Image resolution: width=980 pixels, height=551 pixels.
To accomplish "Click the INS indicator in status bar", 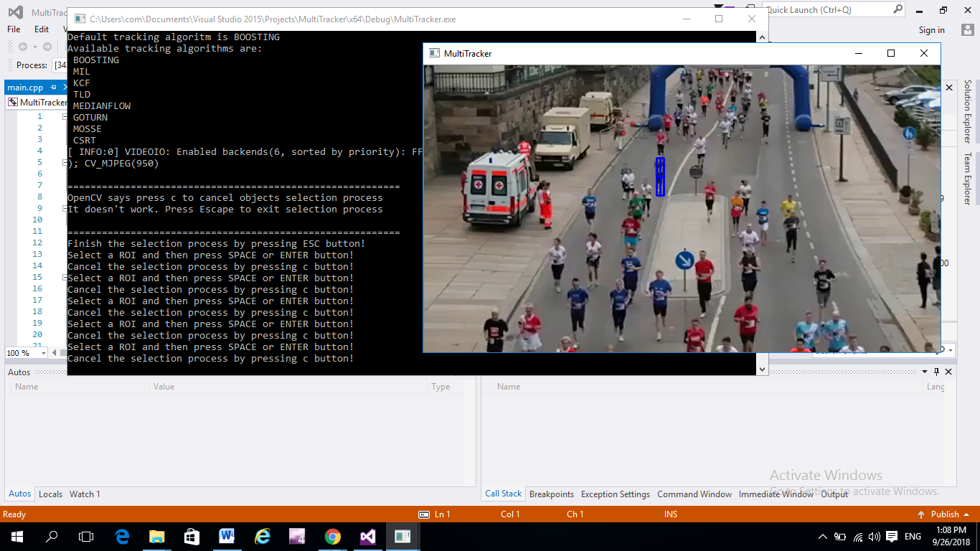I will click(x=671, y=514).
